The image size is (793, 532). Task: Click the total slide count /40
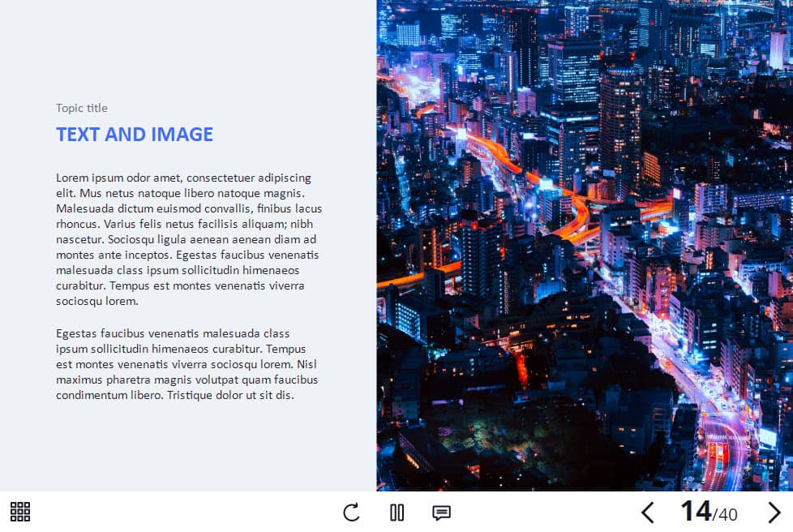tap(725, 514)
